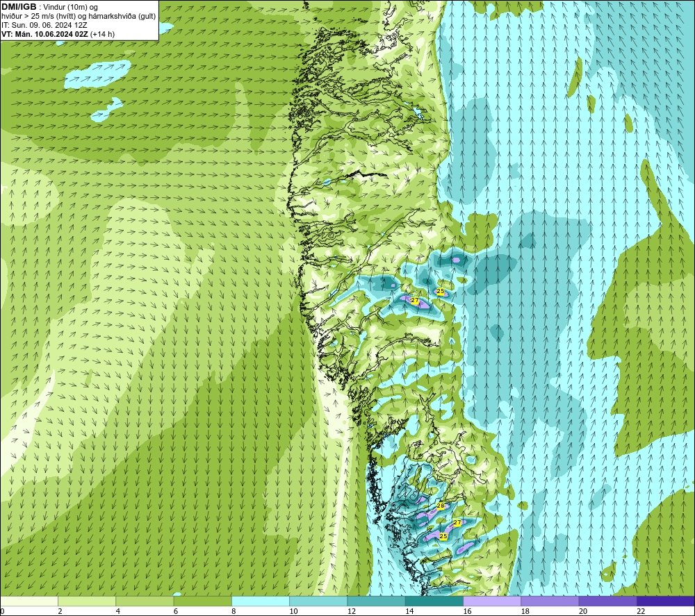Click the "22" label on the wind scale

(x=641, y=612)
